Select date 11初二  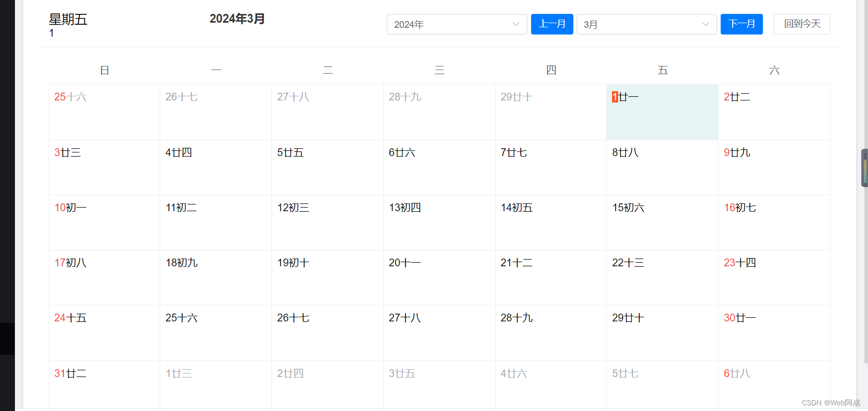216,222
